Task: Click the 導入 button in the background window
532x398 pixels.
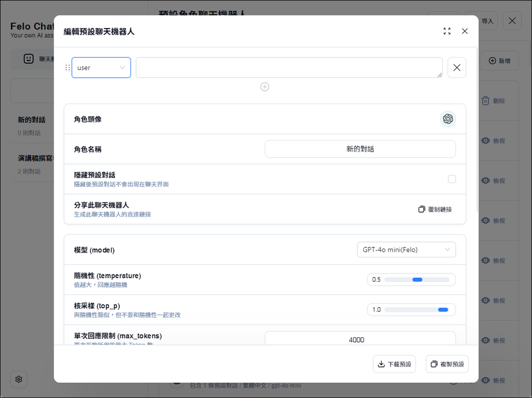Action: 487,21
